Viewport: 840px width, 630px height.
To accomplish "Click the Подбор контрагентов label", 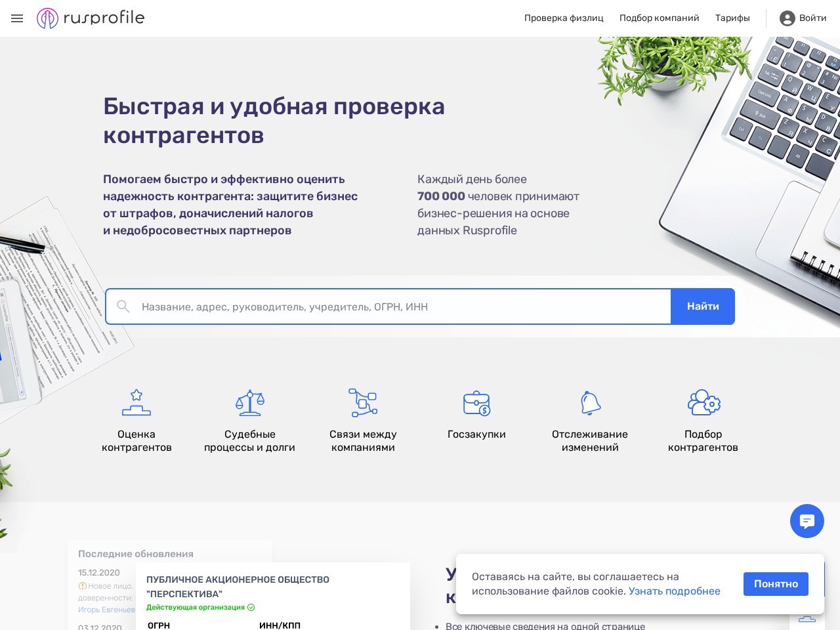I will click(x=703, y=441).
